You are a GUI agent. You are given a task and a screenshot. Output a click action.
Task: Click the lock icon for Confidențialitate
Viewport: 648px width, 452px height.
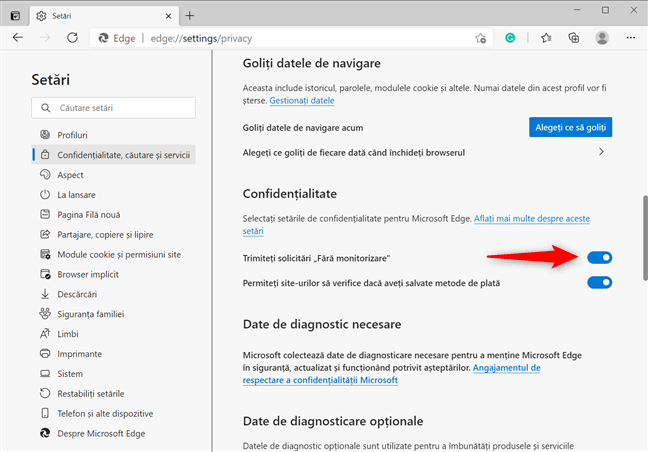click(45, 155)
